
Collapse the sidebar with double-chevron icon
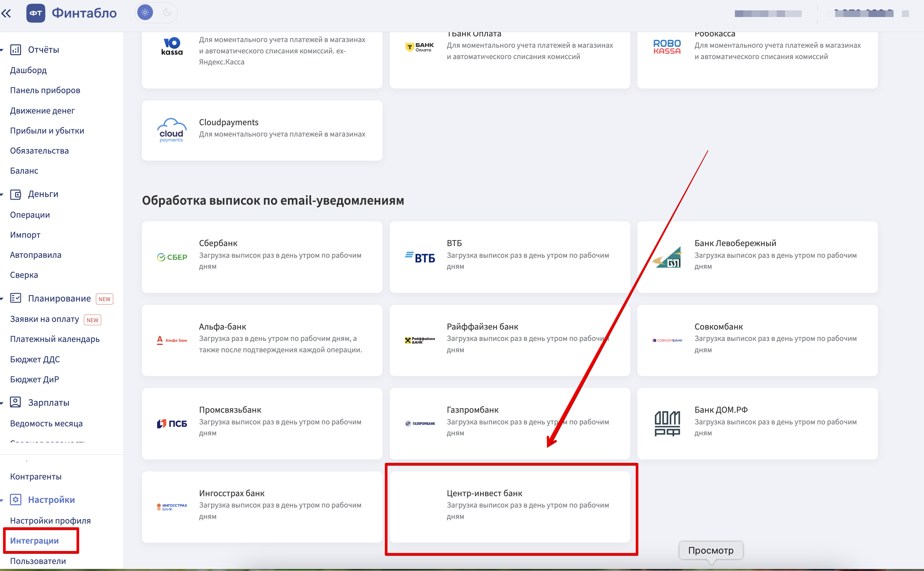tap(6, 14)
